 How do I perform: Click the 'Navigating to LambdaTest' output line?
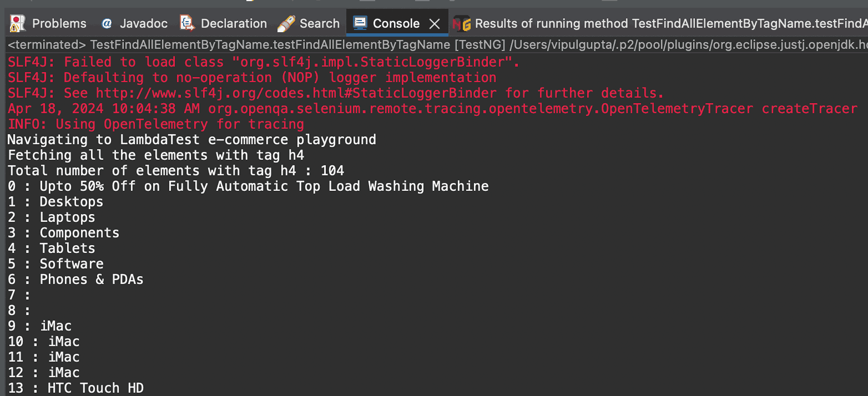[191, 140]
